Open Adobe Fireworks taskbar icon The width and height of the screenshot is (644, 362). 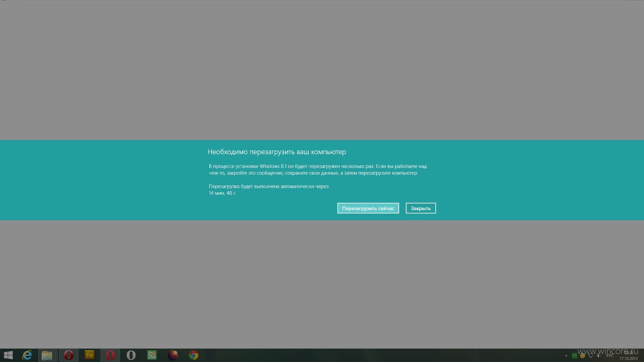[90, 355]
